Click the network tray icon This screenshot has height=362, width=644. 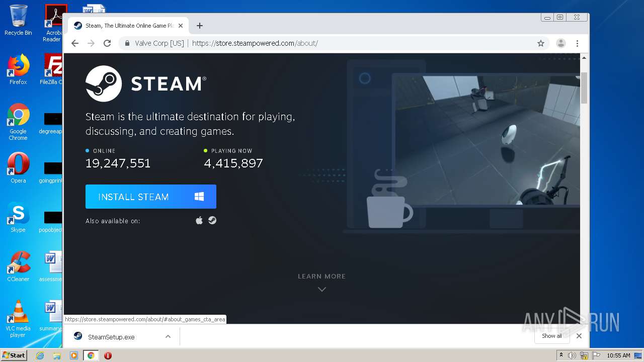click(584, 355)
